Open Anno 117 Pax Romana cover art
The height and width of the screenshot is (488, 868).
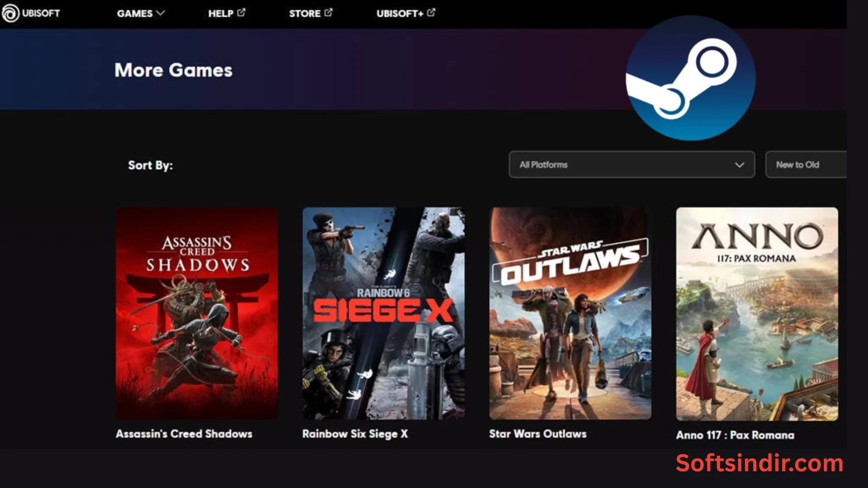[x=757, y=314]
